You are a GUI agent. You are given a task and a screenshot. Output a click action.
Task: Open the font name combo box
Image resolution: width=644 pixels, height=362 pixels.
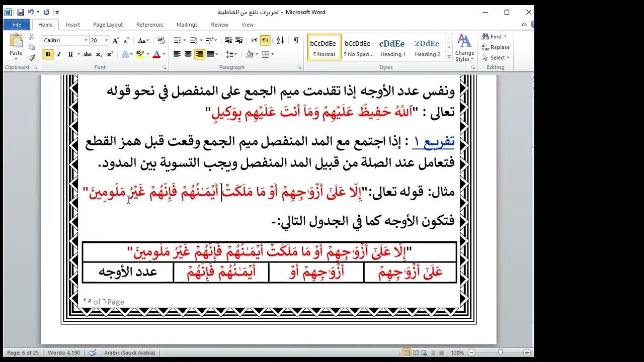point(65,40)
